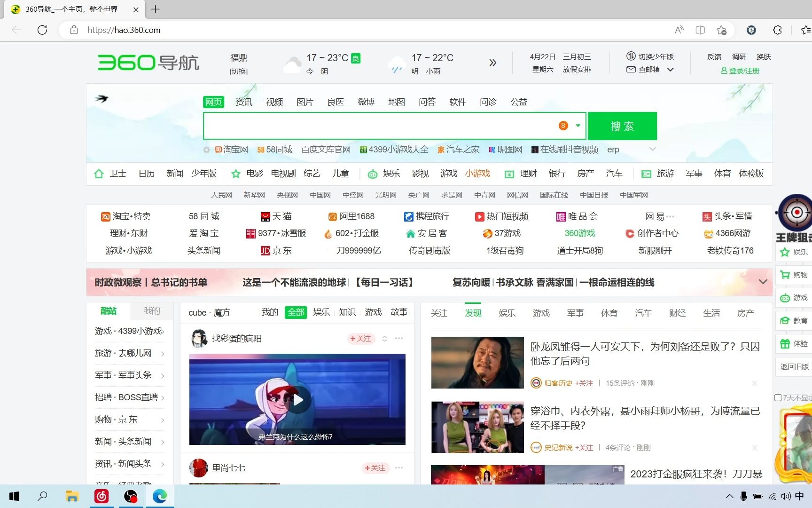Open the 关注 feed tab
The width and height of the screenshot is (812, 508).
pyautogui.click(x=439, y=313)
